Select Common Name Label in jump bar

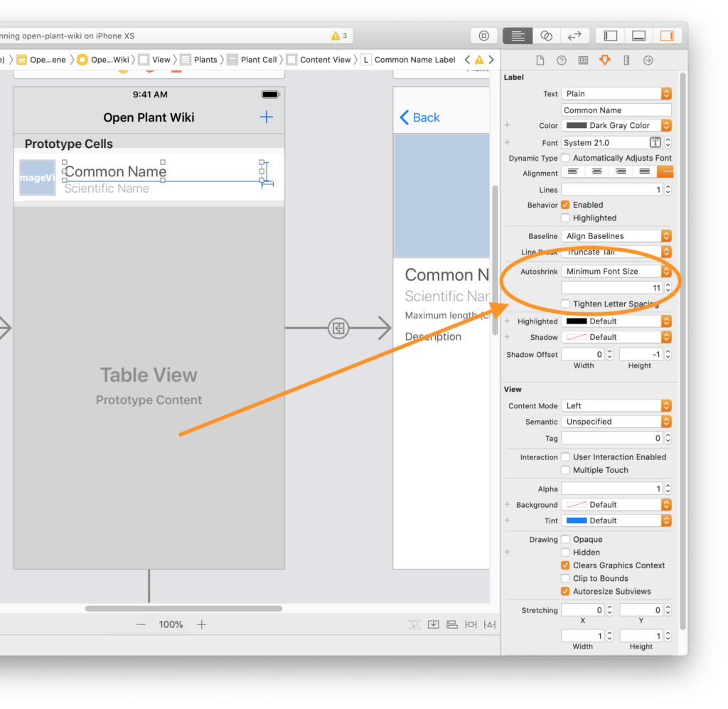[x=408, y=60]
